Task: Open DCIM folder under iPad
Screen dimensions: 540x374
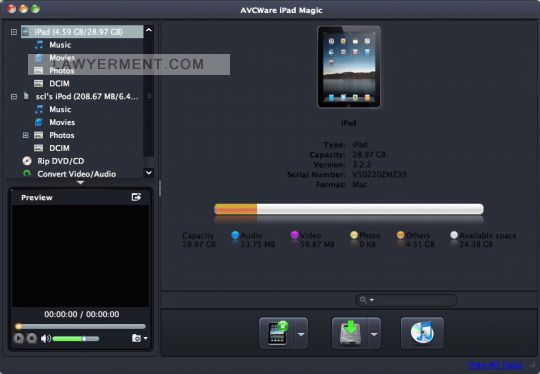Action: click(59, 83)
